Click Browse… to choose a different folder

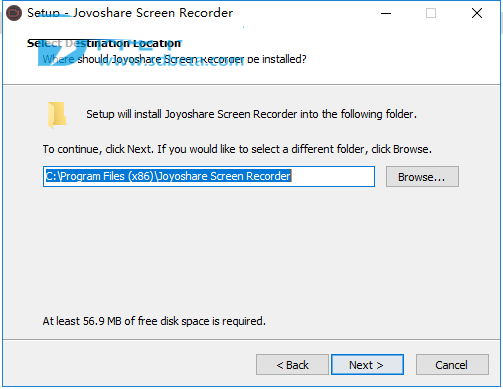tap(422, 177)
